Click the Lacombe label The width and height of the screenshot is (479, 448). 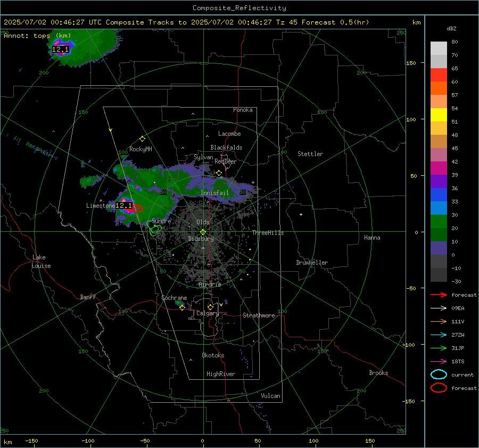coord(229,134)
